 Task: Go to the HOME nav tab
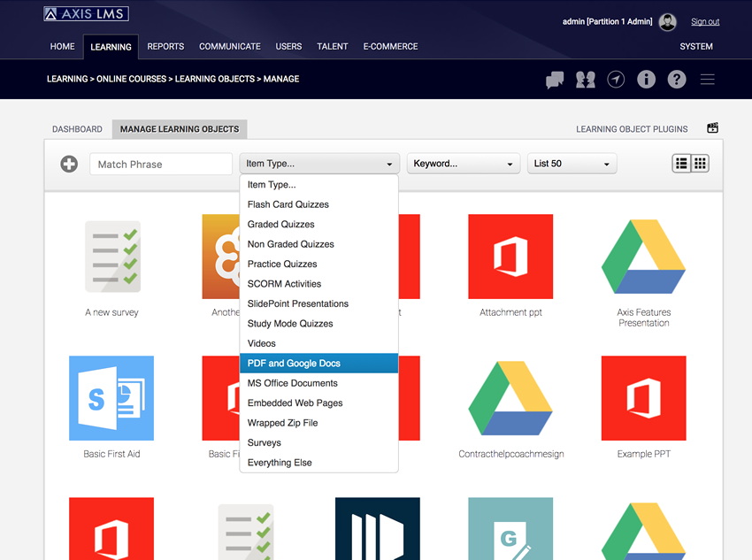62,47
